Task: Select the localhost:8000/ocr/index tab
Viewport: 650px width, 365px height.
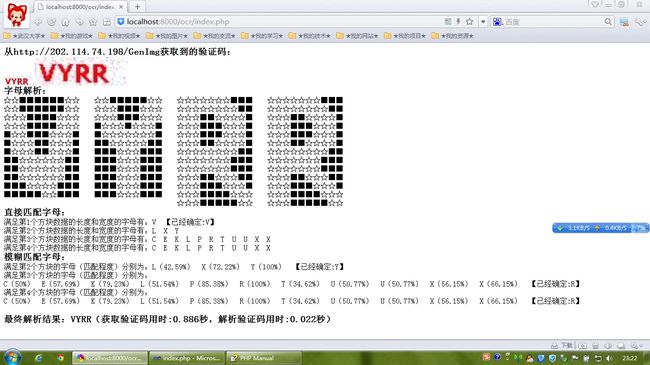Action: (x=81, y=7)
